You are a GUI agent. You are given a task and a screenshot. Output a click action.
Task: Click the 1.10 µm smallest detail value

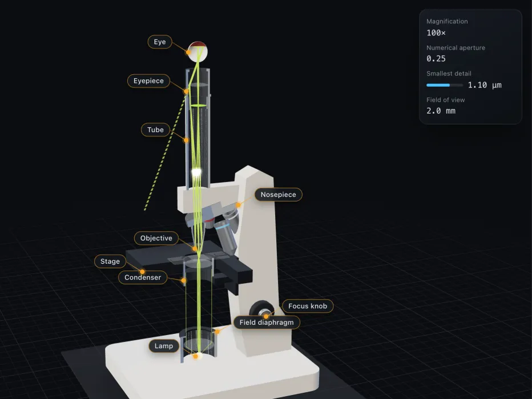(x=485, y=85)
